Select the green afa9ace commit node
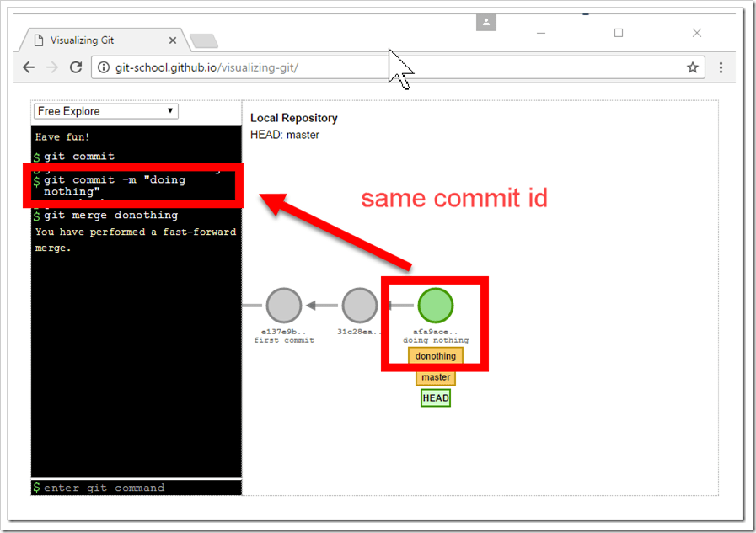756x533 pixels. (436, 306)
